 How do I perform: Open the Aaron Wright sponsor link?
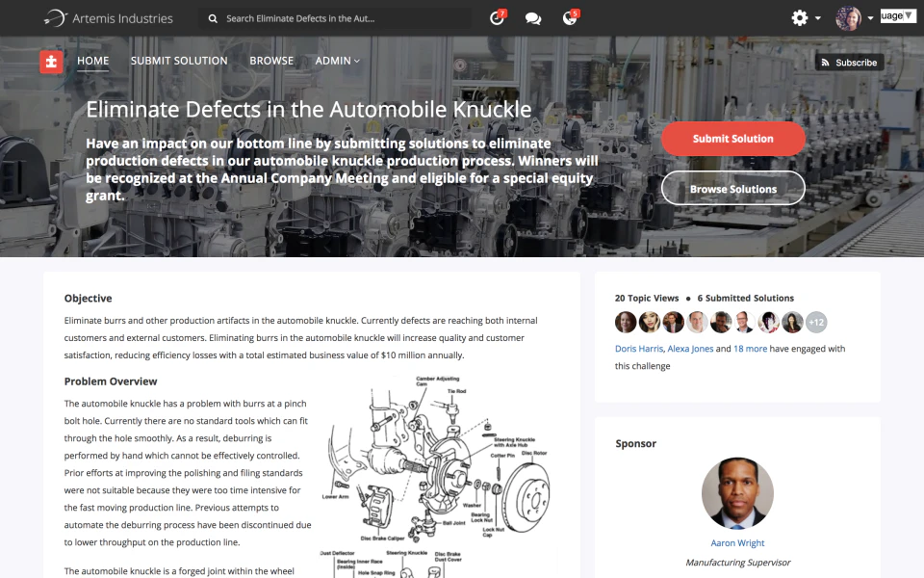738,543
